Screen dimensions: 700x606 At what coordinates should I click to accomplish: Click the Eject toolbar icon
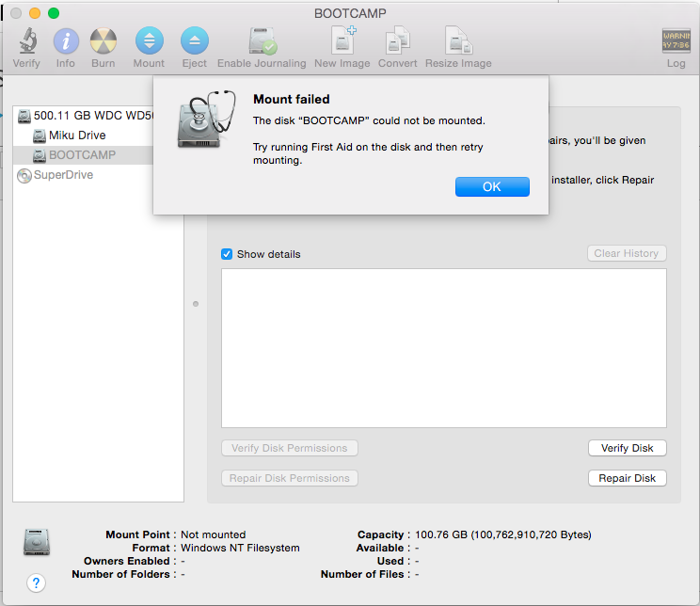click(x=194, y=40)
